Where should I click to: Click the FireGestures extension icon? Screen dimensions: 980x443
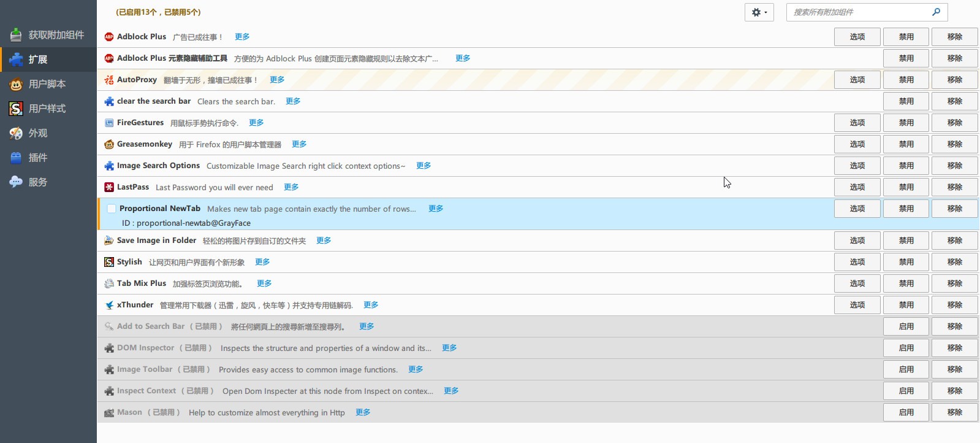point(109,123)
